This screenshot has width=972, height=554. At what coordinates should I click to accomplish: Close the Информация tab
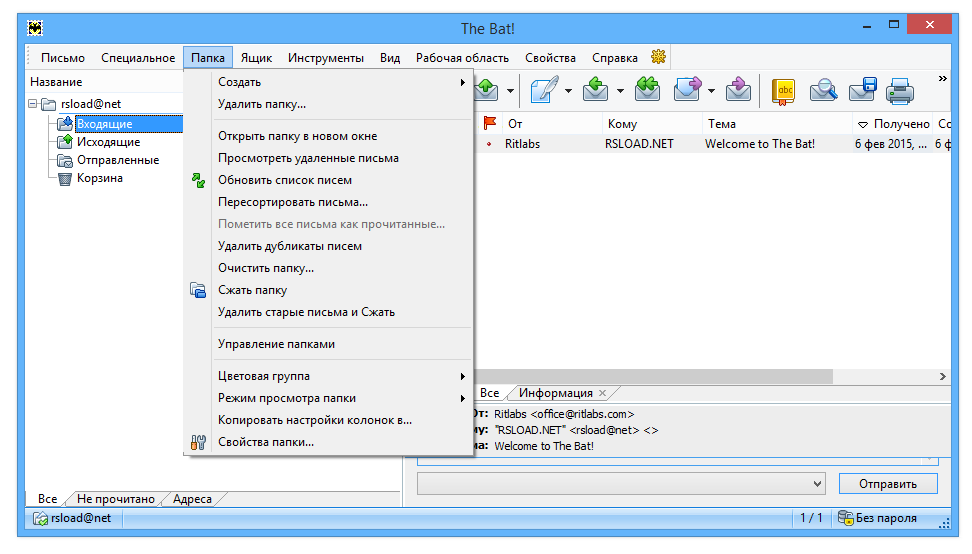click(x=603, y=393)
